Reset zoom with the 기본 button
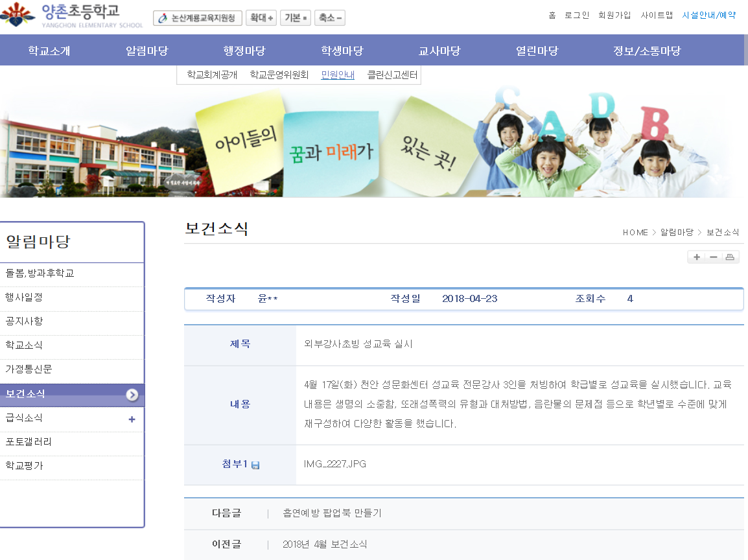This screenshot has width=748, height=560. (x=296, y=18)
